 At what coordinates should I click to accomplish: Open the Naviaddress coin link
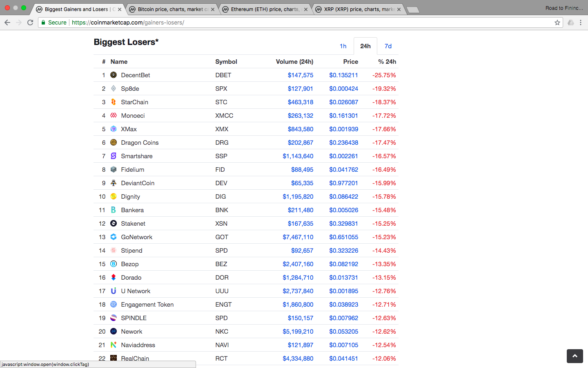point(138,345)
